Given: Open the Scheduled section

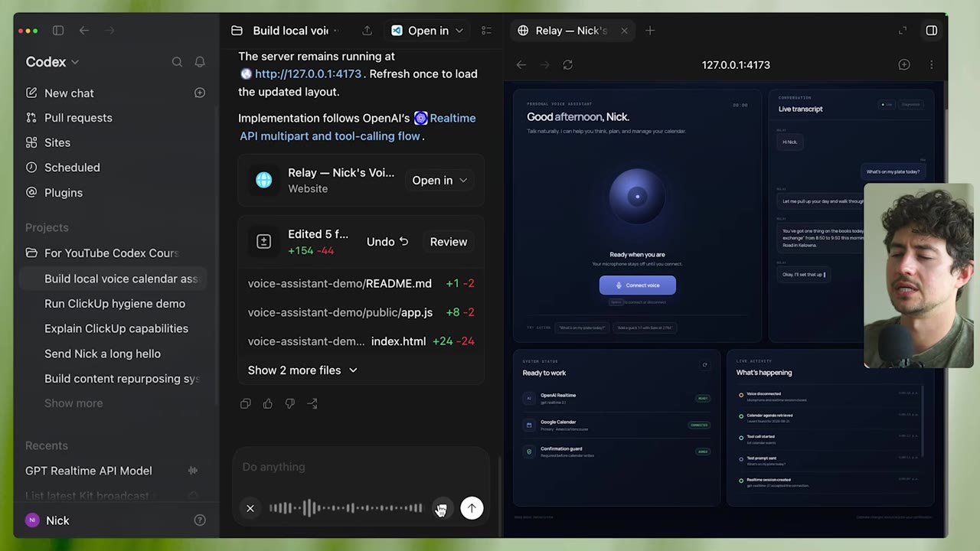Looking at the screenshot, I should point(72,168).
